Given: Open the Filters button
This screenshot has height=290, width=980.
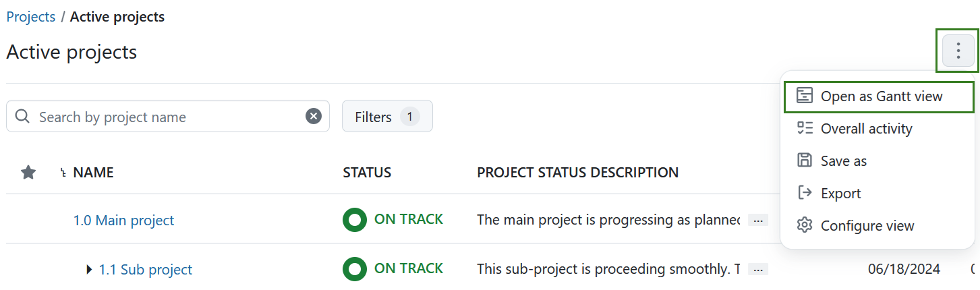Looking at the screenshot, I should click(387, 117).
